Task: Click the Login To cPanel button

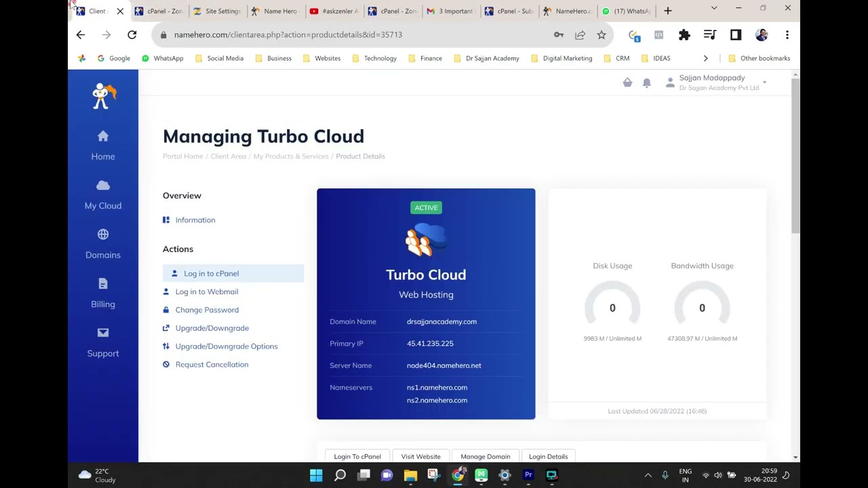Action: pos(357,456)
